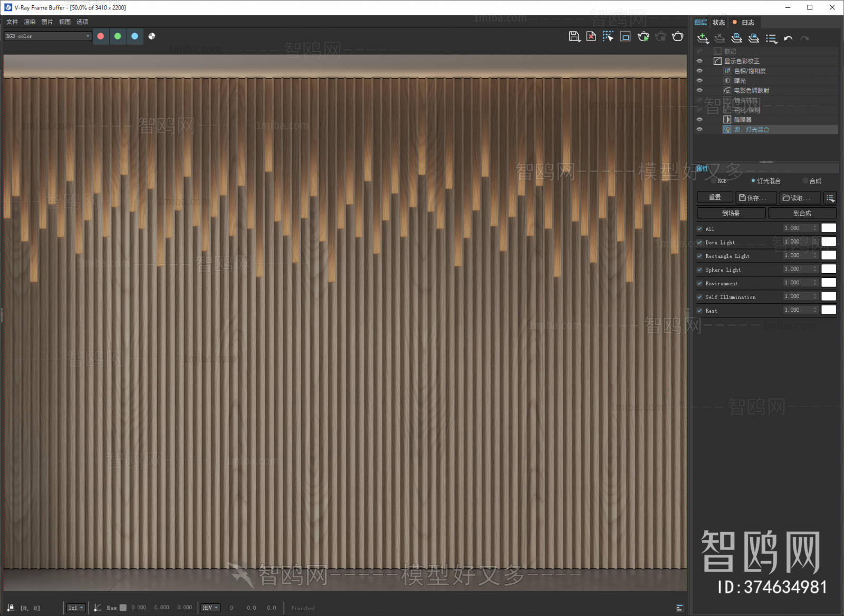Open the All light color swatch
The width and height of the screenshot is (844, 616).
pyautogui.click(x=829, y=228)
